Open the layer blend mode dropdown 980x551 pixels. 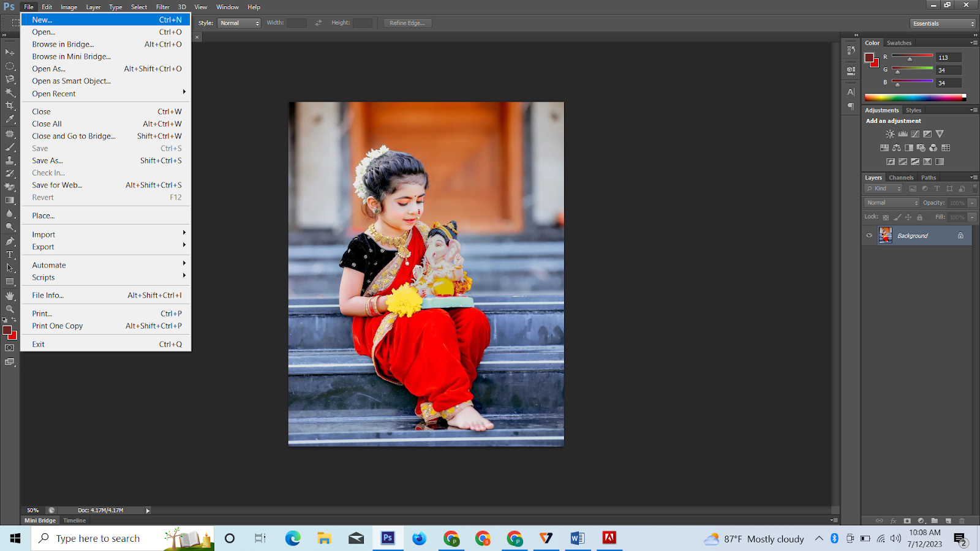892,203
